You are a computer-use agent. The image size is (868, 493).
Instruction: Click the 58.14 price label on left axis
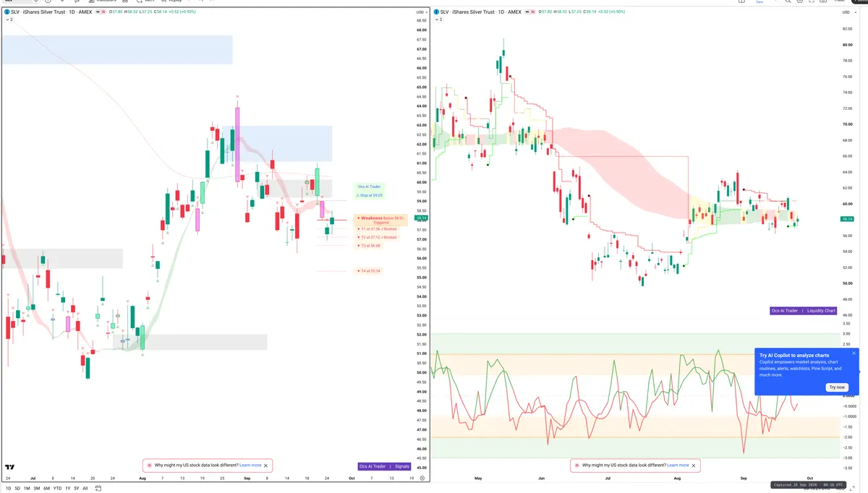(x=422, y=218)
